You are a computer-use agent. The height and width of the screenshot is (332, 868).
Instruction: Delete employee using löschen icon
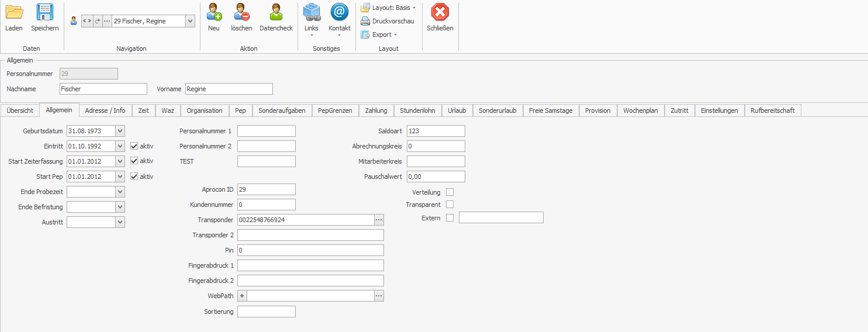pyautogui.click(x=241, y=13)
